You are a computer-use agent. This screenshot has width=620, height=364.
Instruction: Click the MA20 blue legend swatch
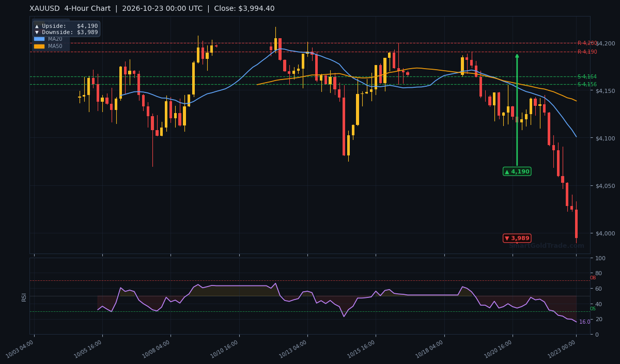pyautogui.click(x=39, y=39)
